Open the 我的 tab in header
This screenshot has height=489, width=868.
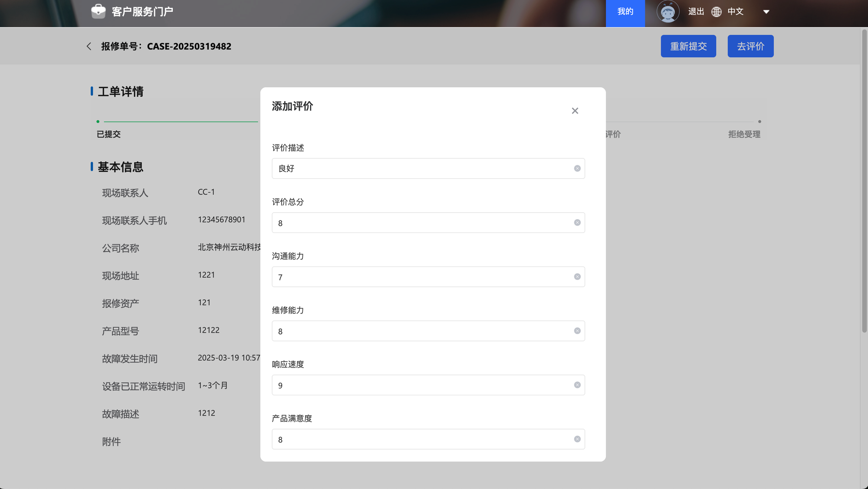tap(625, 12)
